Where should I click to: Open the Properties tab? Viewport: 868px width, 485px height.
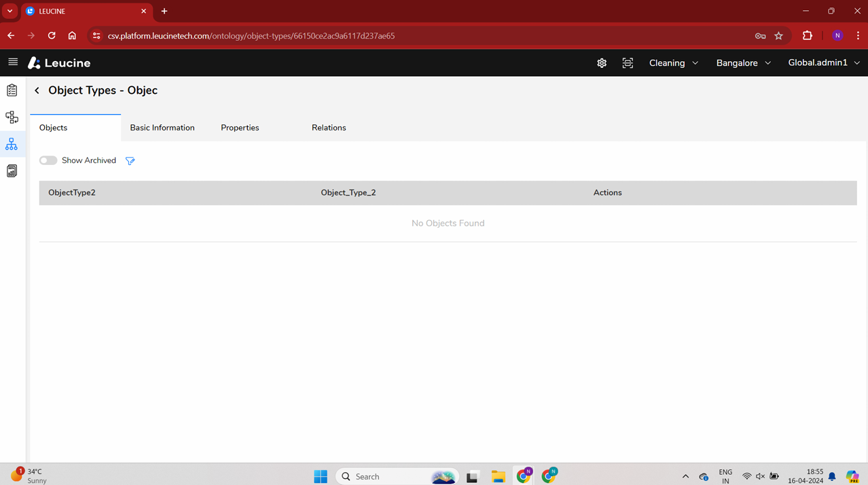(x=240, y=128)
